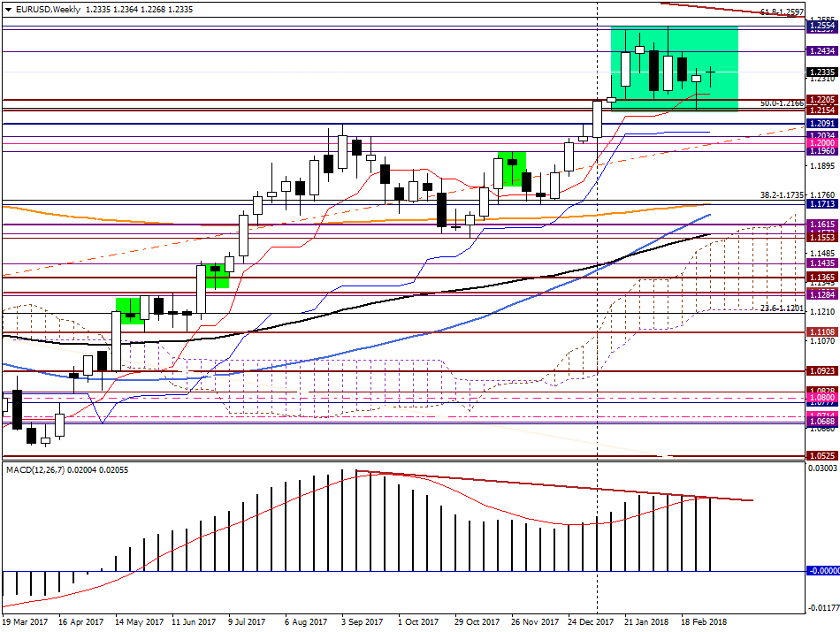
Task: Click the current price label 1.2335
Action: point(822,72)
